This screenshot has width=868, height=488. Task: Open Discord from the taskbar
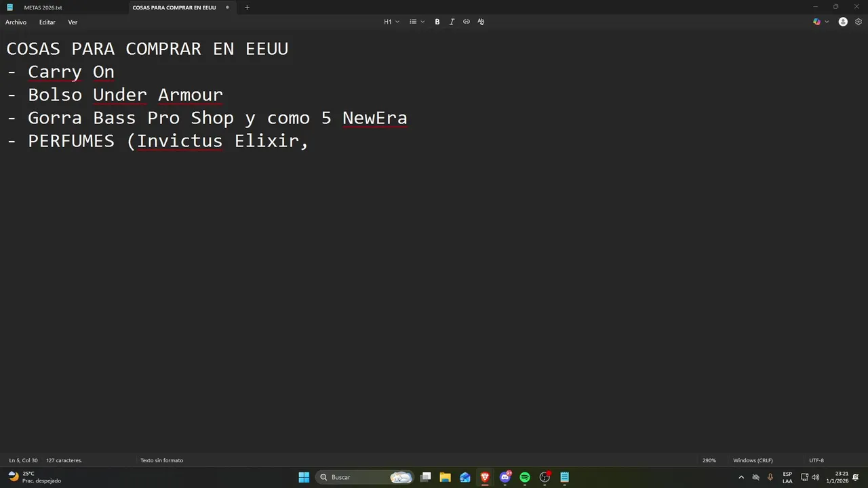(x=505, y=477)
